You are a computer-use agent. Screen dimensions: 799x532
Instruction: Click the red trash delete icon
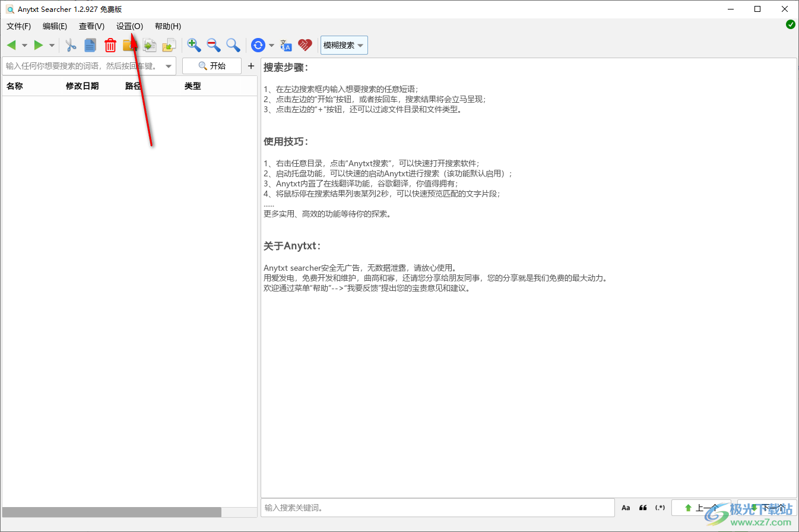110,45
